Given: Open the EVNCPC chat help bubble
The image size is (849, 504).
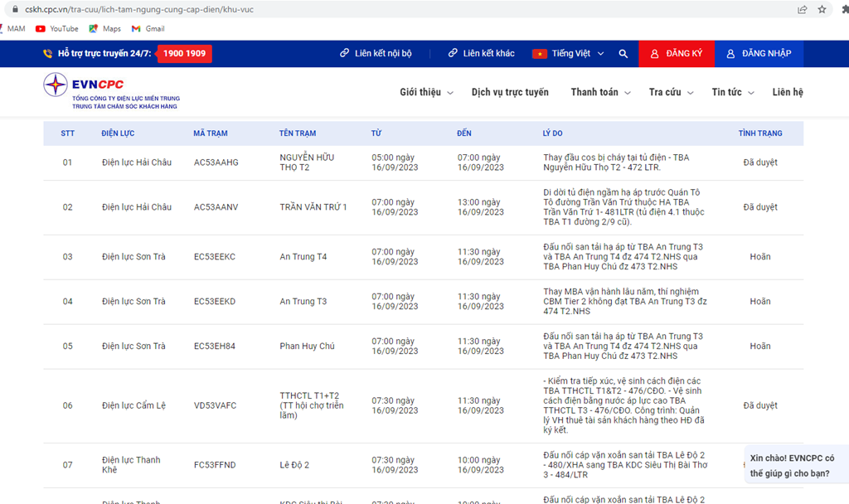Looking at the screenshot, I should [794, 466].
